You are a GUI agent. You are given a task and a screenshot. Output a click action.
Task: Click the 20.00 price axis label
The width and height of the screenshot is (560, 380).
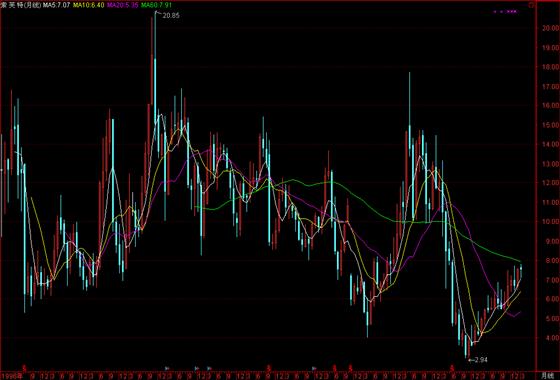point(551,29)
